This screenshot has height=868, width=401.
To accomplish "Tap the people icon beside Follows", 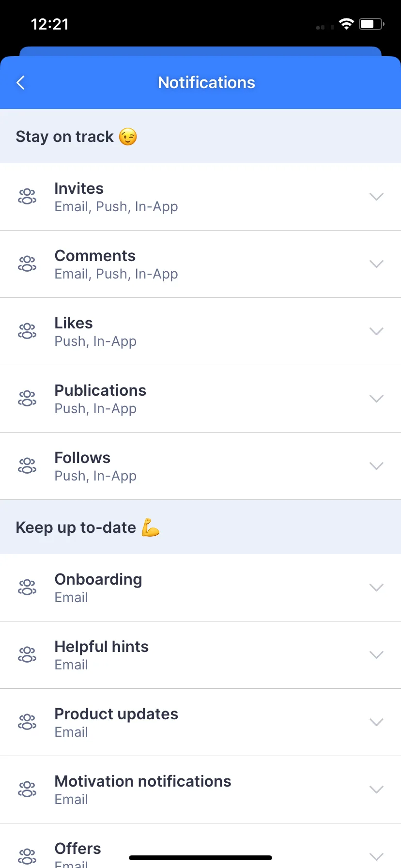I will (x=27, y=466).
